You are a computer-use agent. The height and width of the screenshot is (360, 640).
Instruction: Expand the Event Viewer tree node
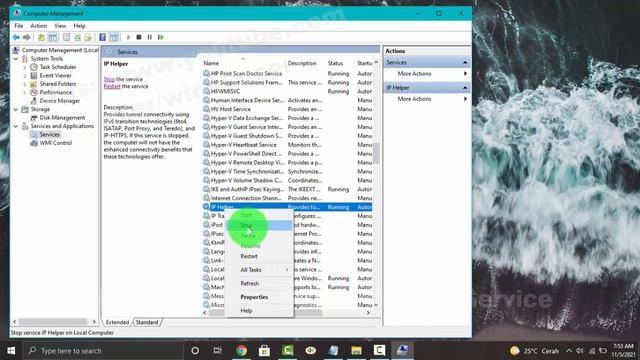coord(24,76)
